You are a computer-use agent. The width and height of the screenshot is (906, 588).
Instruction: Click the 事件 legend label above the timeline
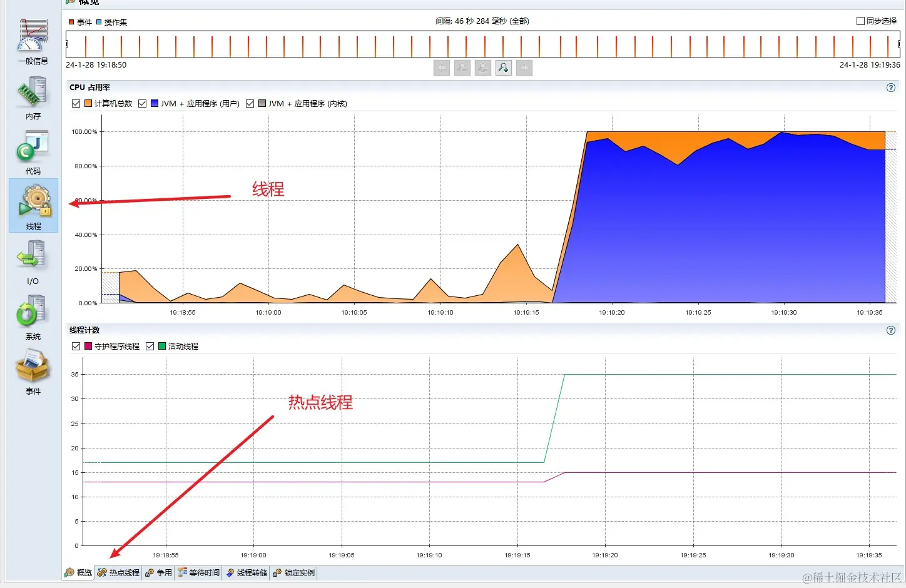point(84,22)
